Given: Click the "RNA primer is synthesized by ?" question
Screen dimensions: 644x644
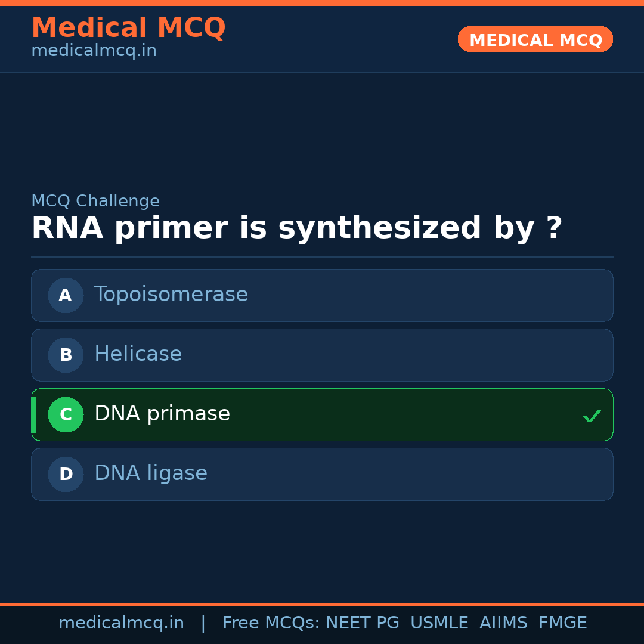Looking at the screenshot, I should pos(296,228).
